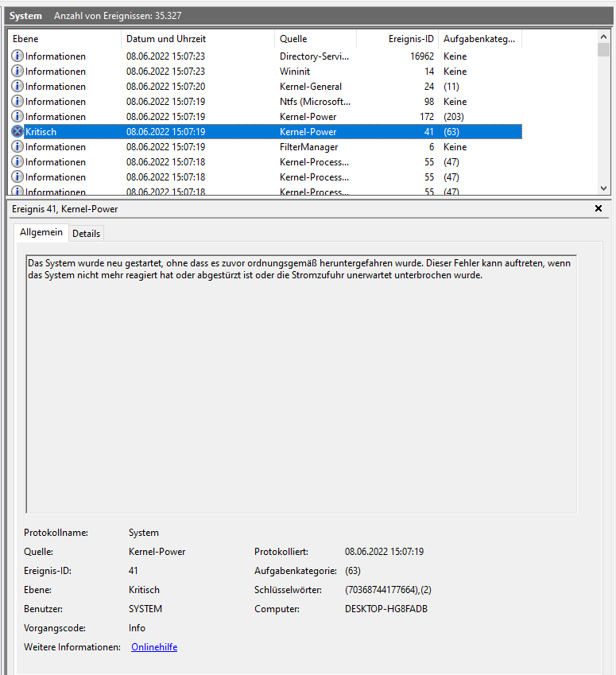
Task: Click info icon of Directory-Servi... event row
Action: (17, 56)
